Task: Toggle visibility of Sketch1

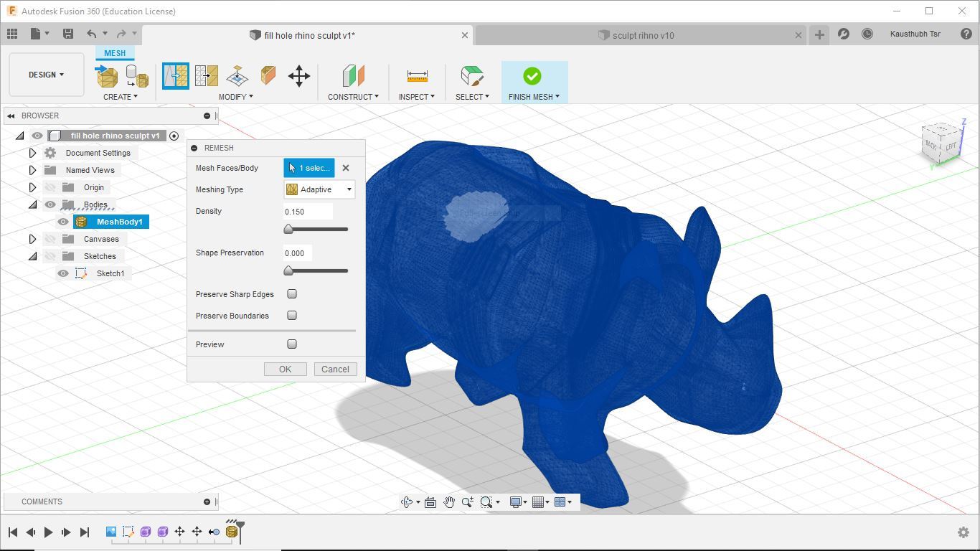Action: 63,273
